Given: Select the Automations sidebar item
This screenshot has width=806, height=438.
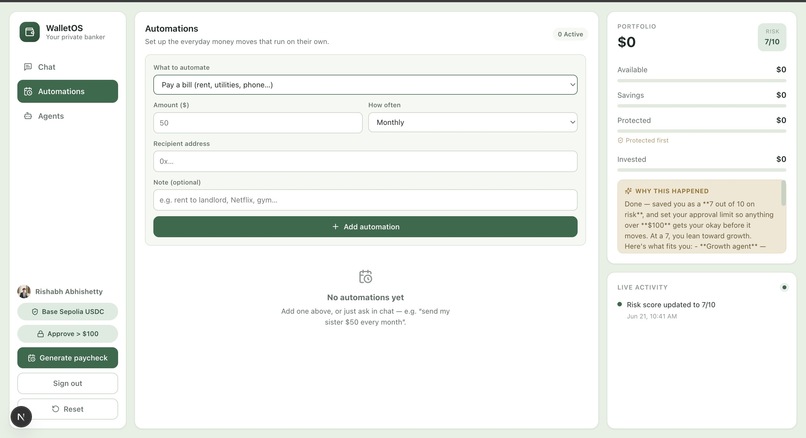Looking at the screenshot, I should 67,91.
